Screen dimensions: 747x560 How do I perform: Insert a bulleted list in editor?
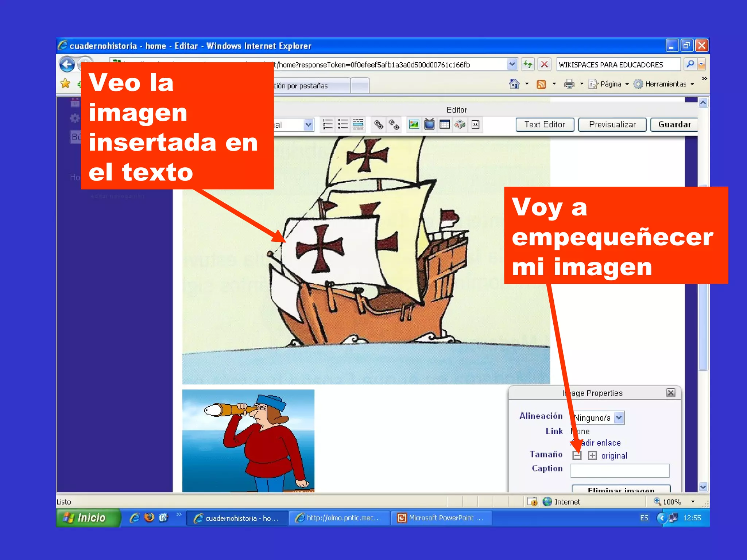click(343, 125)
